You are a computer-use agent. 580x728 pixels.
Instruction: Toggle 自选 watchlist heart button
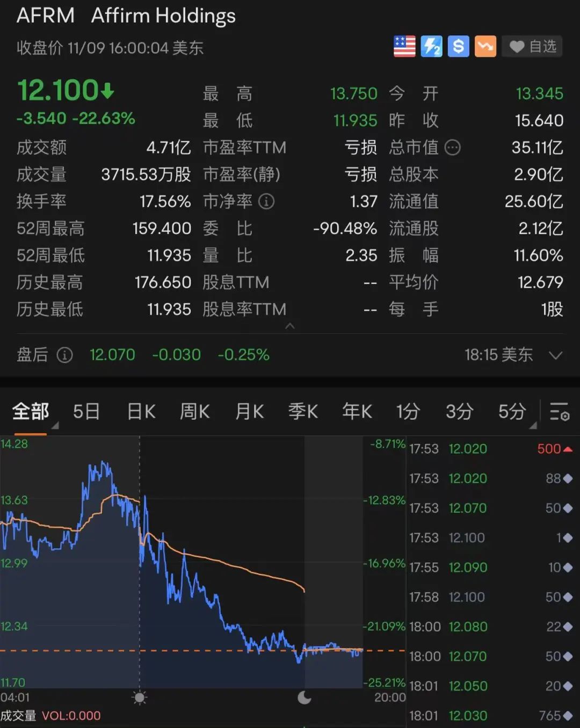[531, 46]
